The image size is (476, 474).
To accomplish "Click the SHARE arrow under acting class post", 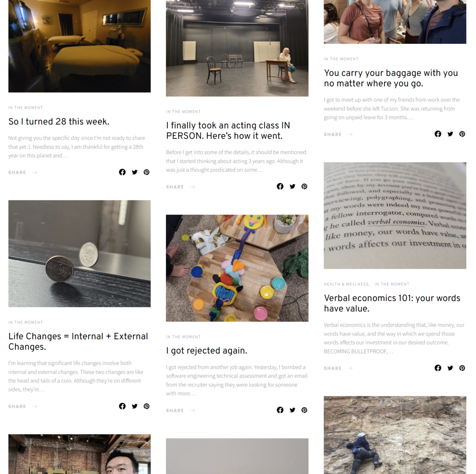I will pos(192,187).
